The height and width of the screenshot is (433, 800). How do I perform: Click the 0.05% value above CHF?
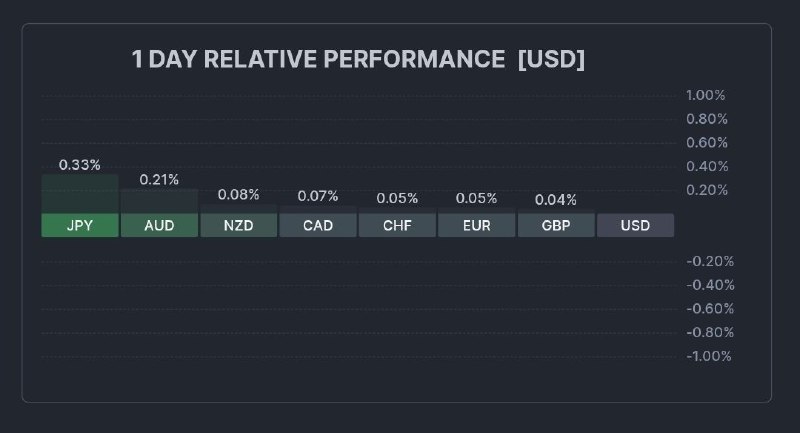pos(397,198)
